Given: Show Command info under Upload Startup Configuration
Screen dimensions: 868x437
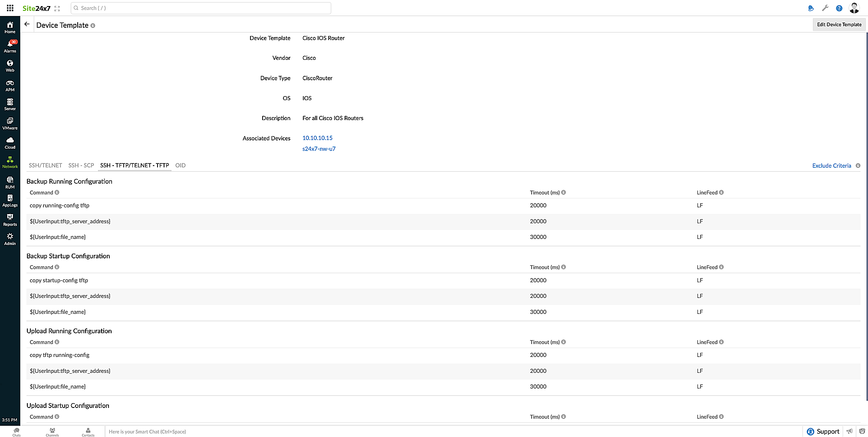Looking at the screenshot, I should pyautogui.click(x=57, y=417).
